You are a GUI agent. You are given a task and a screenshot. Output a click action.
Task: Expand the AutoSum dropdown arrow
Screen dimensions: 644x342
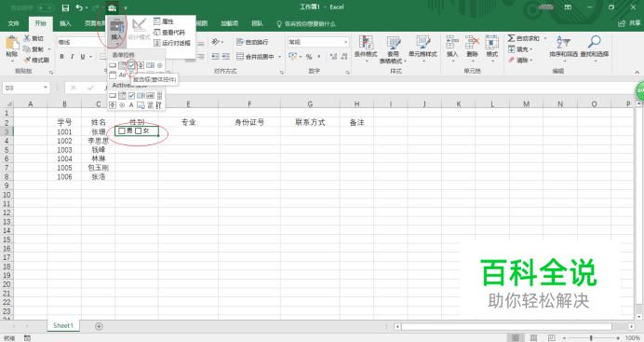[545, 38]
